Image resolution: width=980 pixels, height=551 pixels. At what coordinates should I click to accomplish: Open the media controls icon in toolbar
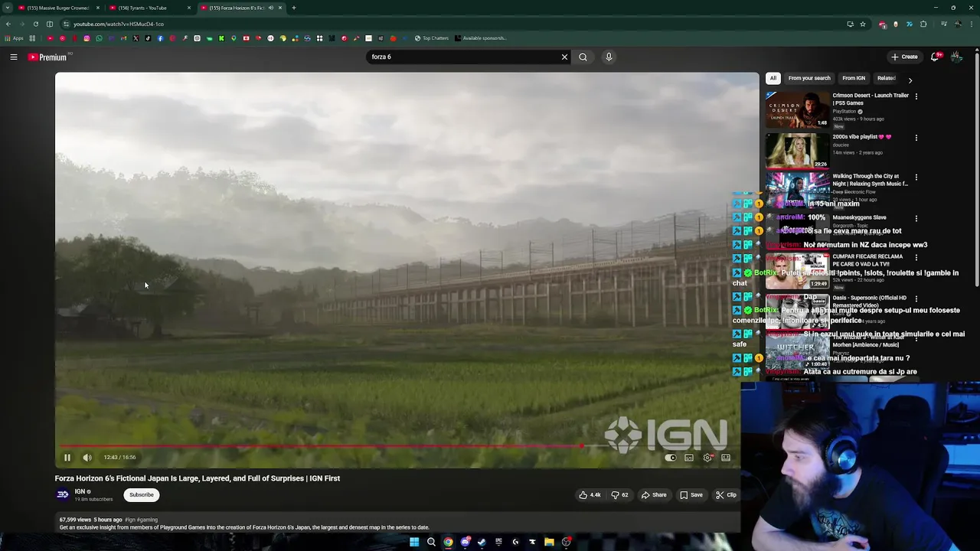pos(944,24)
